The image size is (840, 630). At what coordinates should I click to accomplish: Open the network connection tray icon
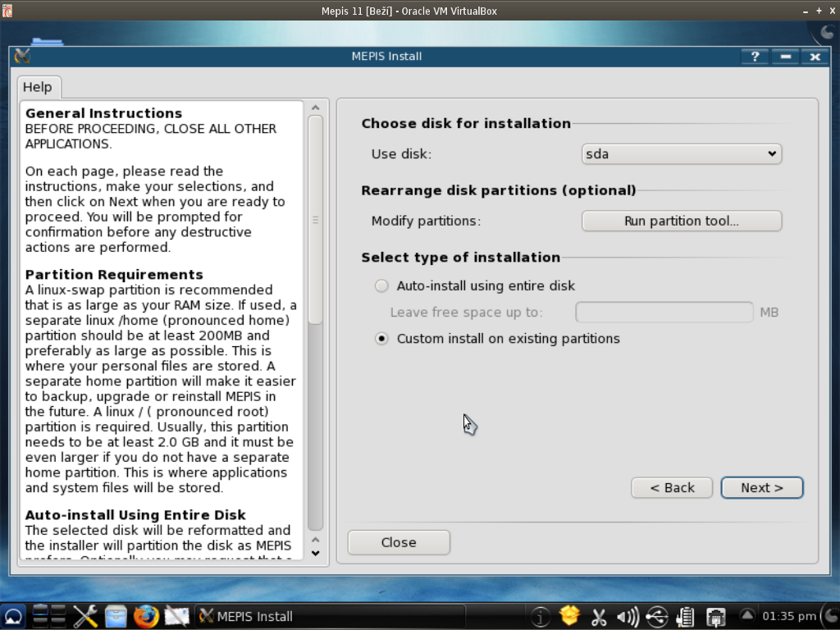pos(715,617)
